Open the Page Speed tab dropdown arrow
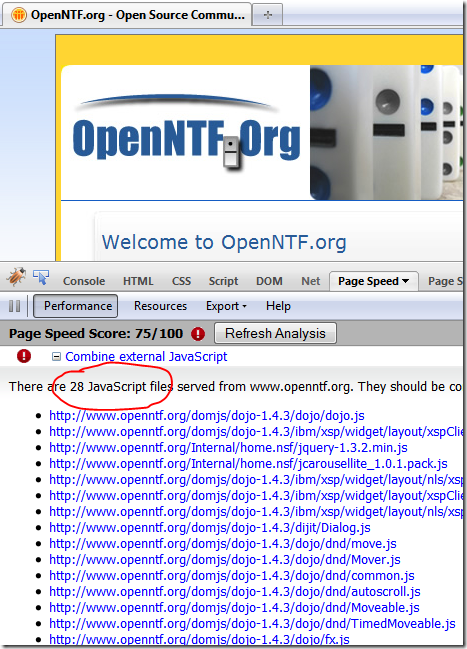Screen dimensions: 467x649 click(x=405, y=281)
